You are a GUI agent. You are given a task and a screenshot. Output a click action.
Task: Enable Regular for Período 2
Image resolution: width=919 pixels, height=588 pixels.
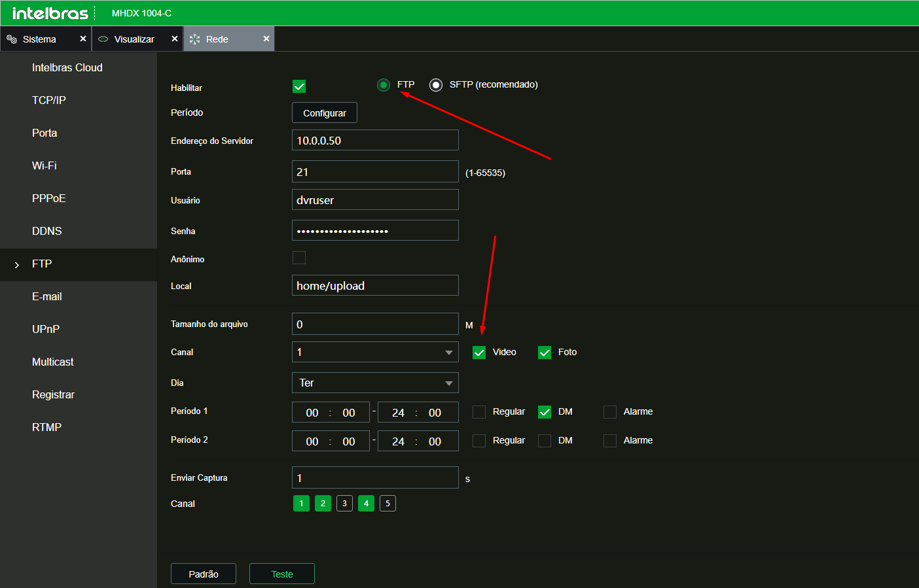(x=479, y=441)
